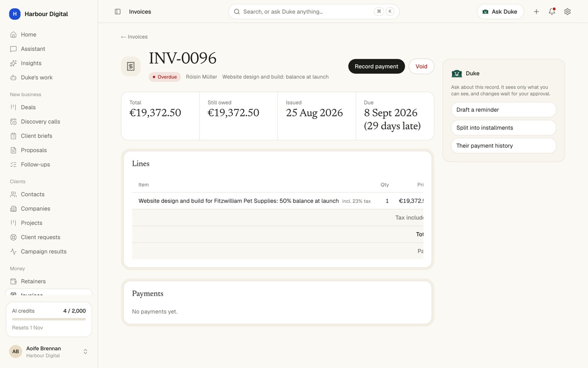Click the Lines section heading
The width and height of the screenshot is (588, 368).
[x=141, y=164]
